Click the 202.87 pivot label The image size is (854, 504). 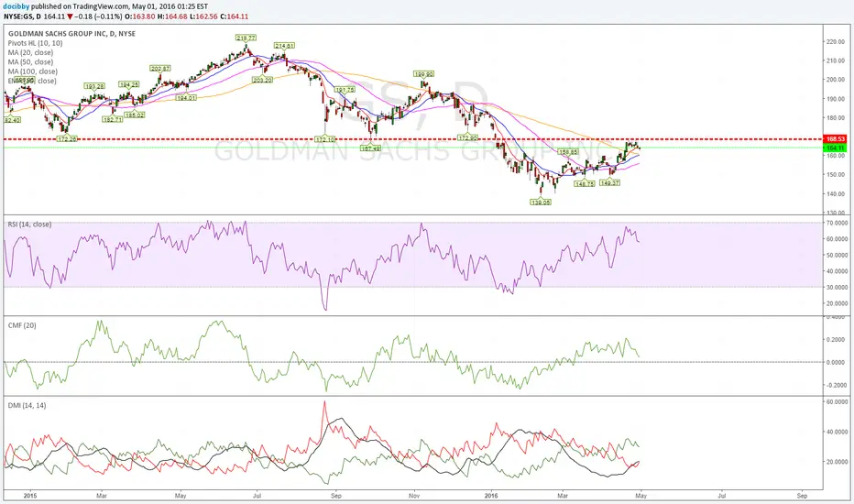coord(160,68)
